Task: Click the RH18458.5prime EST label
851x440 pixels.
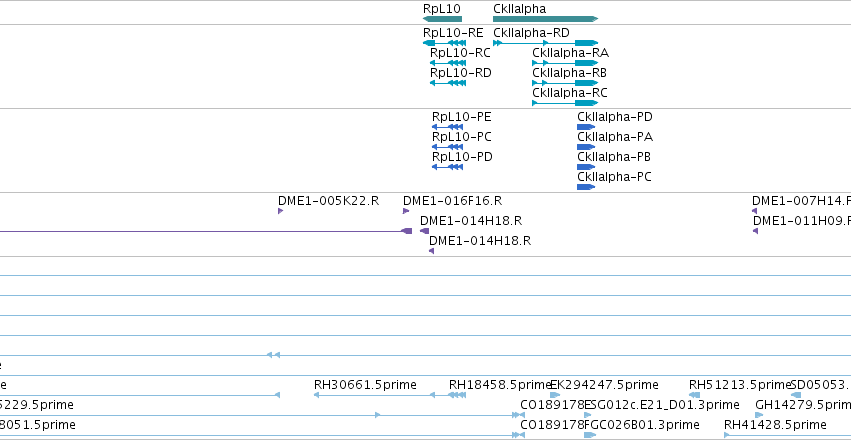Action: click(x=500, y=385)
